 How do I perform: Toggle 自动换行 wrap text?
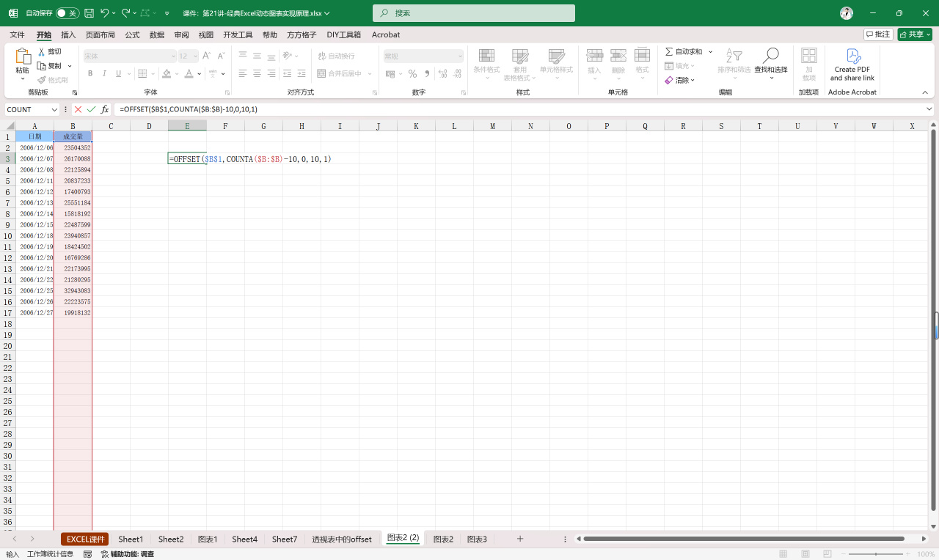[337, 56]
